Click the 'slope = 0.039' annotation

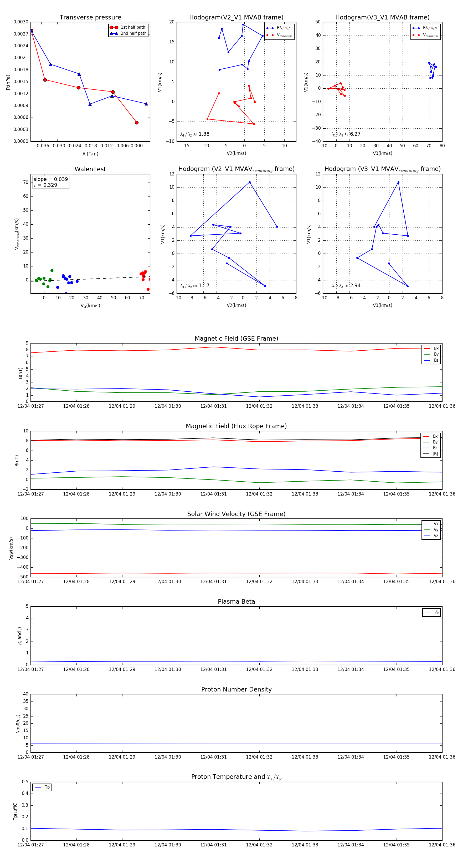(x=50, y=179)
